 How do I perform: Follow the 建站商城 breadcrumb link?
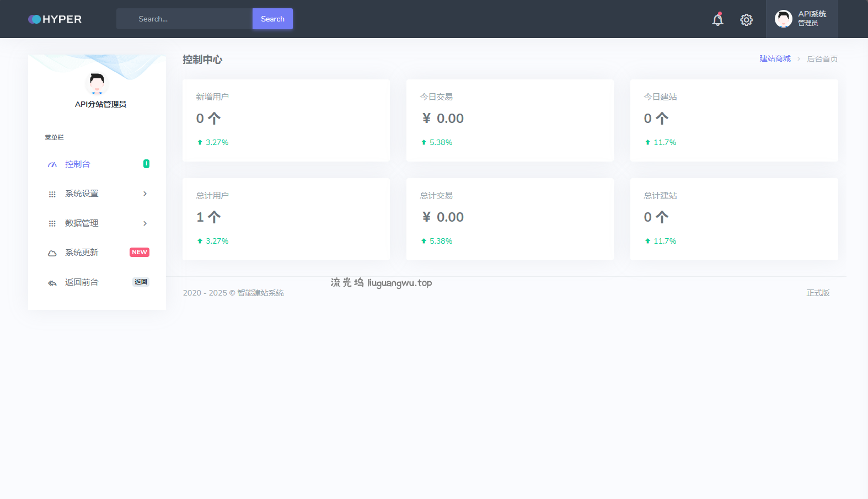(x=775, y=58)
